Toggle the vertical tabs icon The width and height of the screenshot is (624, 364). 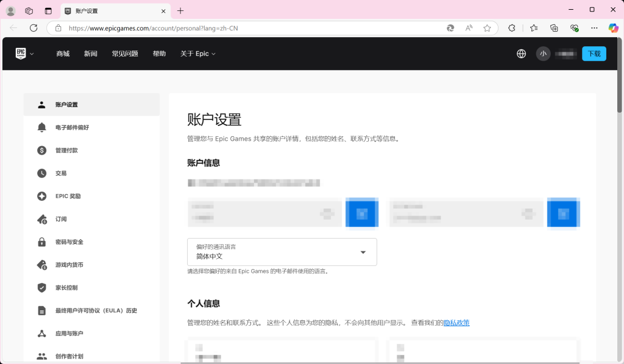coord(48,11)
